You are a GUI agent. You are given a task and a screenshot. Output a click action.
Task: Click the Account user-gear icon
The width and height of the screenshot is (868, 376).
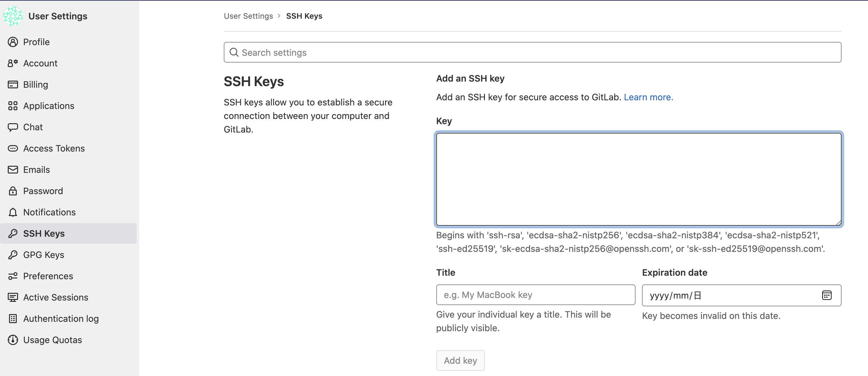13,63
